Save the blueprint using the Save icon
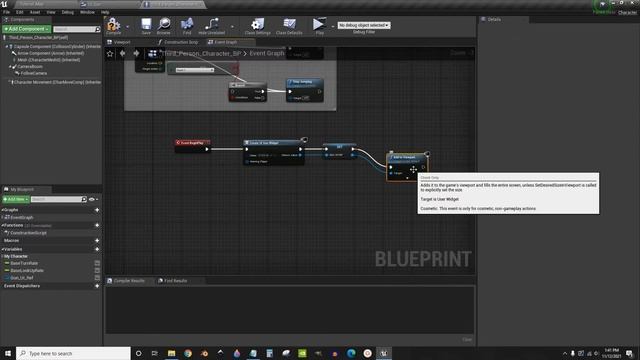640x360 pixels. pos(146,26)
